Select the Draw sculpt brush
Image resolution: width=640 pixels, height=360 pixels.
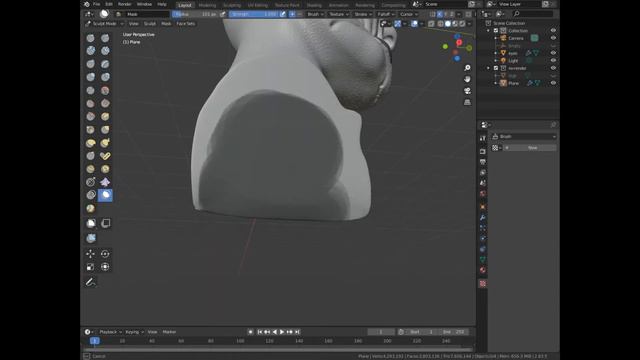pos(91,38)
